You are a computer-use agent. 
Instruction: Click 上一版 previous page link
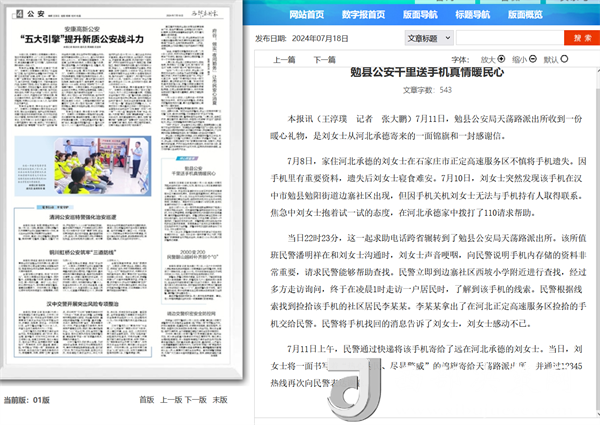[x=172, y=399]
